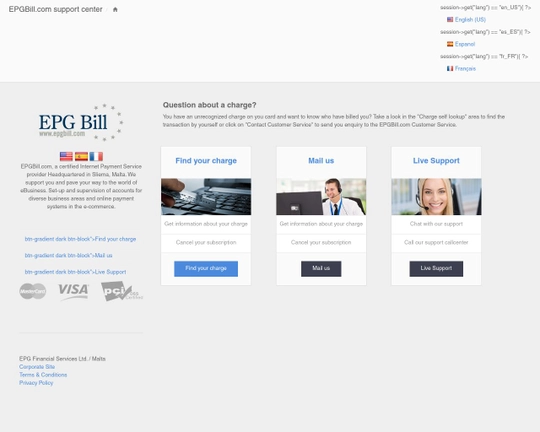Image resolution: width=540 pixels, height=432 pixels.
Task: Click 'Call our support callcenter' text
Action: click(436, 243)
